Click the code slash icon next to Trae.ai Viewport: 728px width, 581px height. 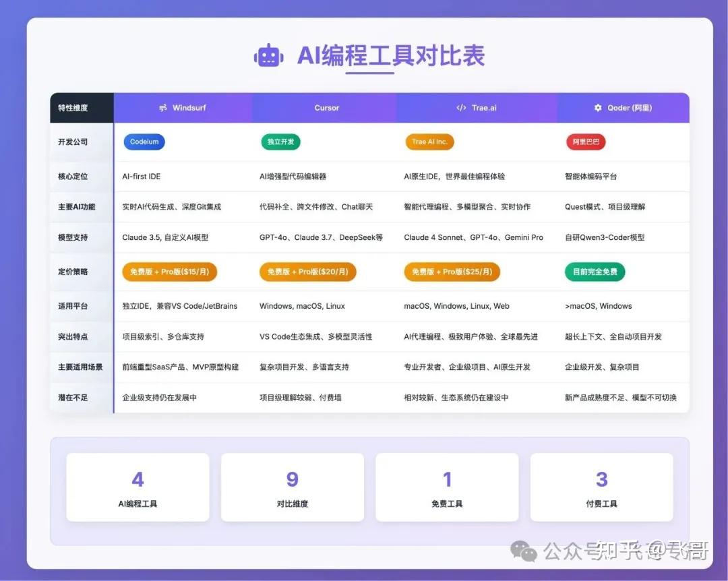click(x=461, y=107)
